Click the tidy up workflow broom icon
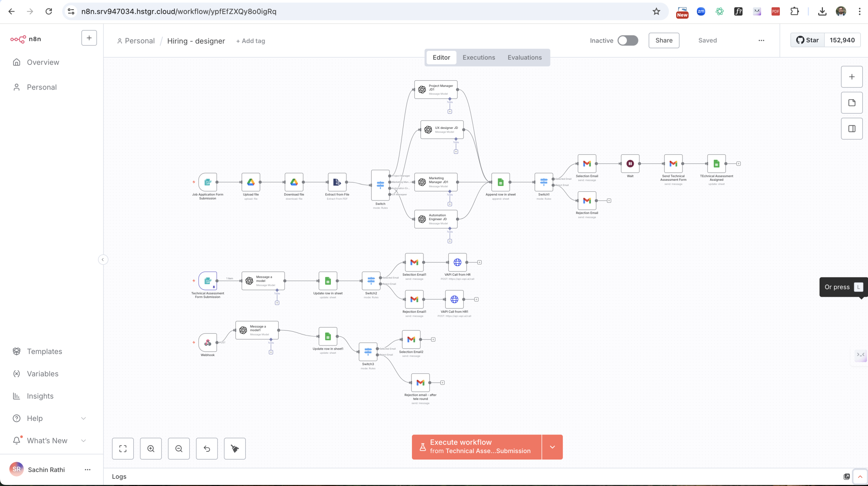 (235, 448)
